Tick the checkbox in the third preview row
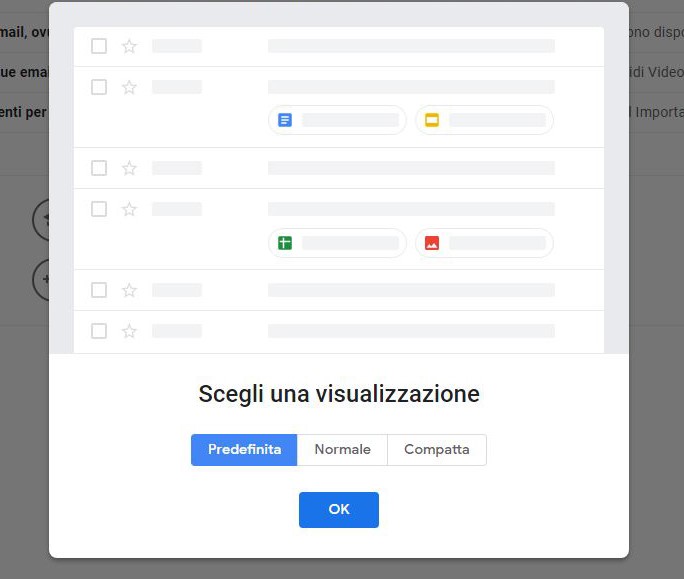 tap(99, 168)
